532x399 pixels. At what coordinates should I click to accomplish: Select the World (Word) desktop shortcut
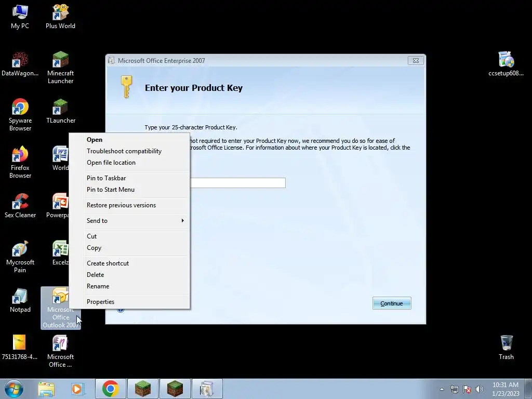(60, 158)
